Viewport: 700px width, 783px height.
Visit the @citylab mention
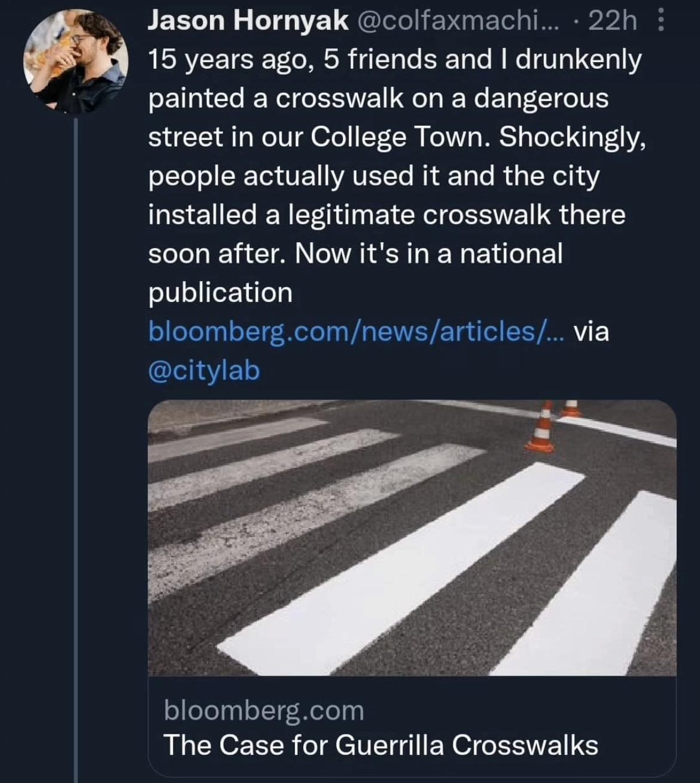204,370
